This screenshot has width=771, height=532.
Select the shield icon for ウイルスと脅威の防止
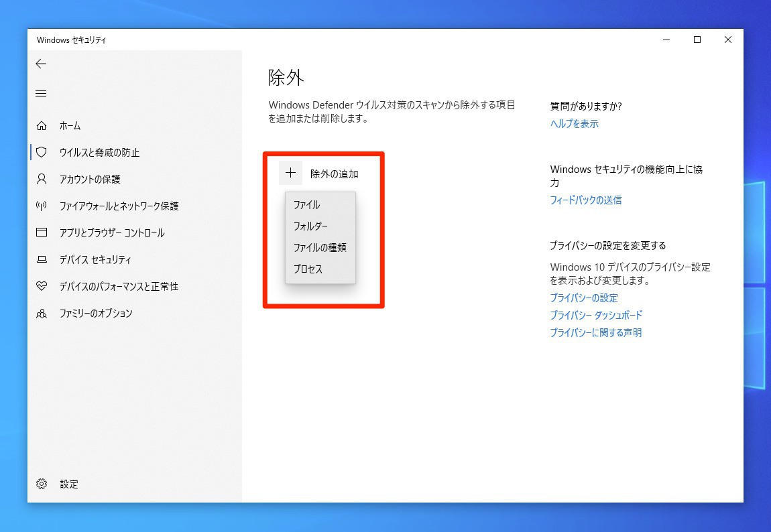(42, 153)
